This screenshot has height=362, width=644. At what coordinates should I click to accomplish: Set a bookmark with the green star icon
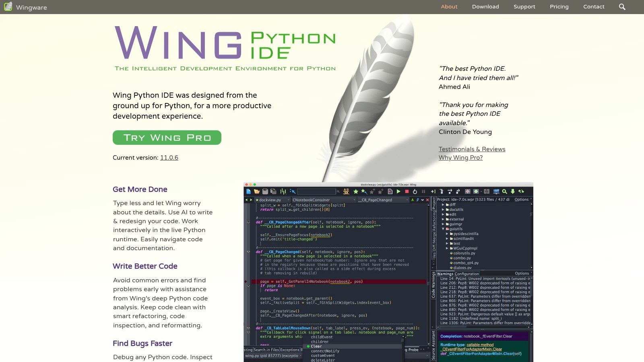(x=355, y=191)
